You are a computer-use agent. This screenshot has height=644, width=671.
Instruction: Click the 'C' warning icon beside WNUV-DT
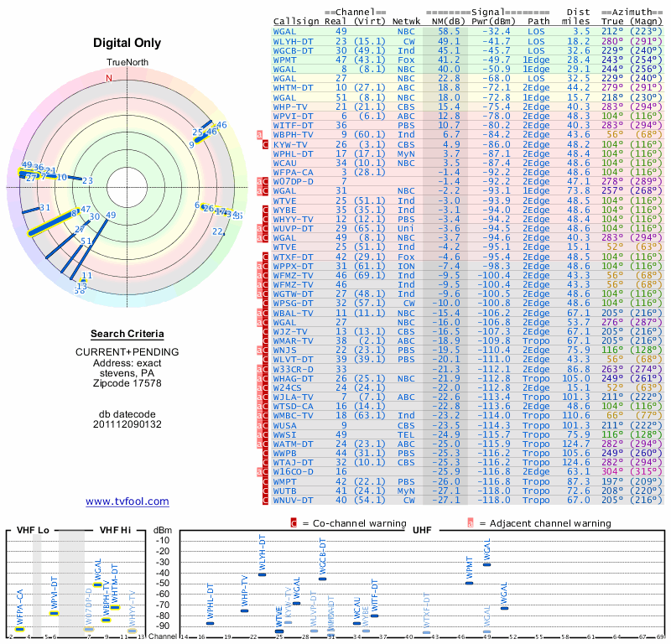coord(265,501)
